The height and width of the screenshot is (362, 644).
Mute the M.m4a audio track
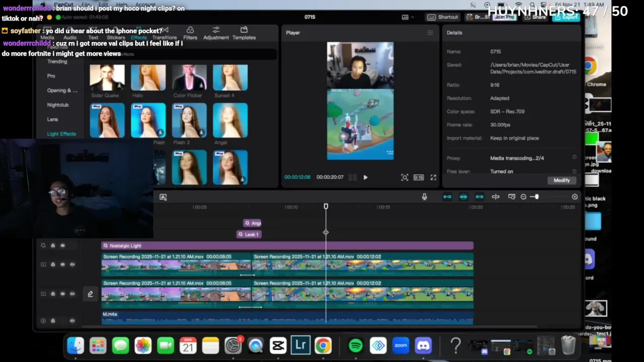pyautogui.click(x=72, y=321)
